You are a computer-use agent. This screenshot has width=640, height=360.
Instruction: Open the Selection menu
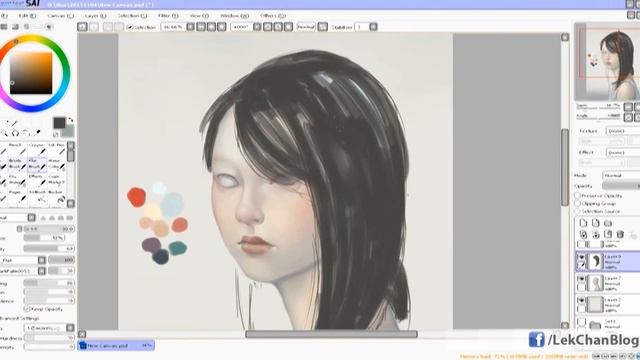[x=132, y=16]
